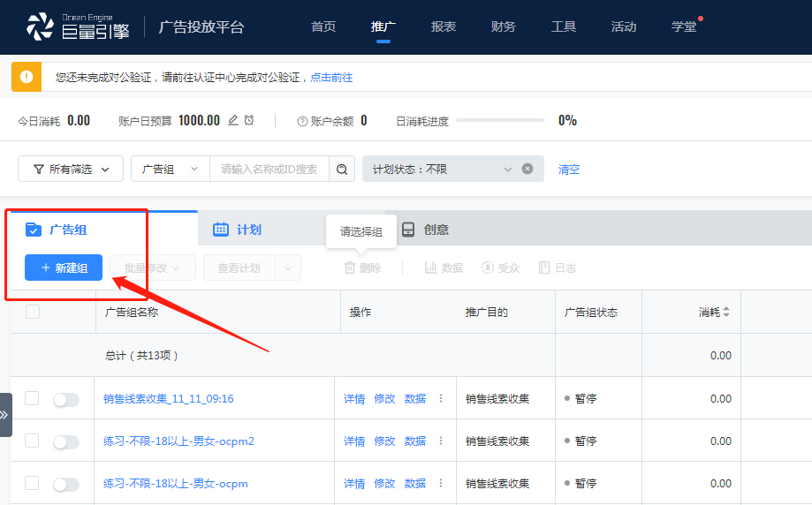812x505 pixels.
Task: Click the search magnifier icon
Action: point(342,170)
